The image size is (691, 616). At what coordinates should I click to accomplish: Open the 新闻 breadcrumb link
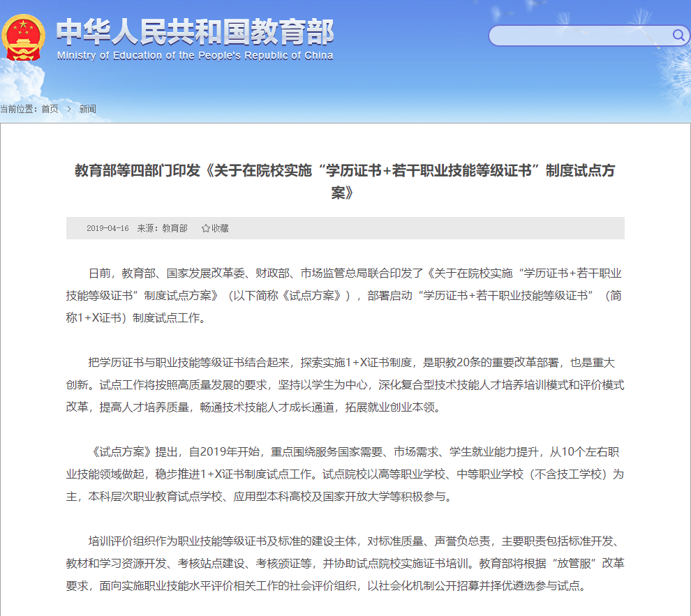[x=88, y=109]
